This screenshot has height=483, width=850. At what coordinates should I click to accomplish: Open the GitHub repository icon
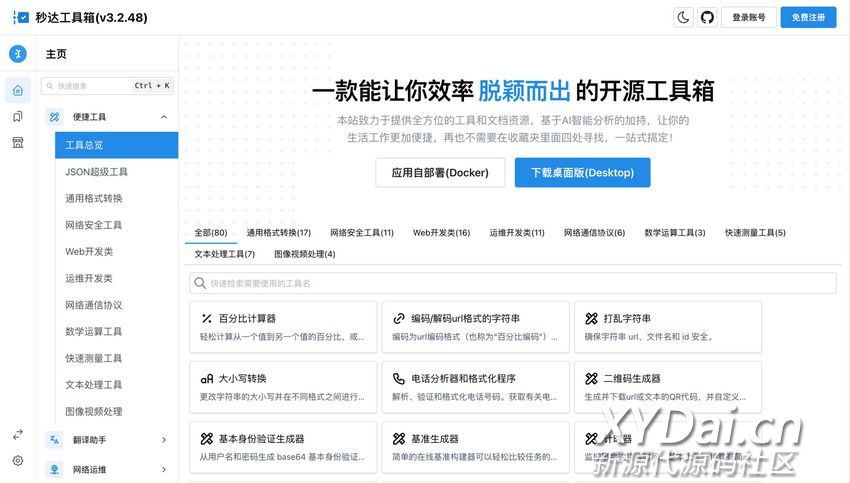point(707,17)
